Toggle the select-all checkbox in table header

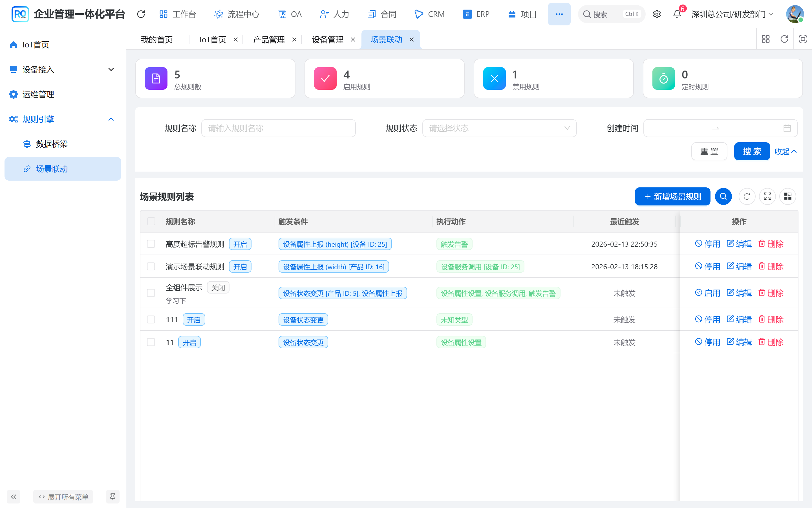(x=151, y=222)
